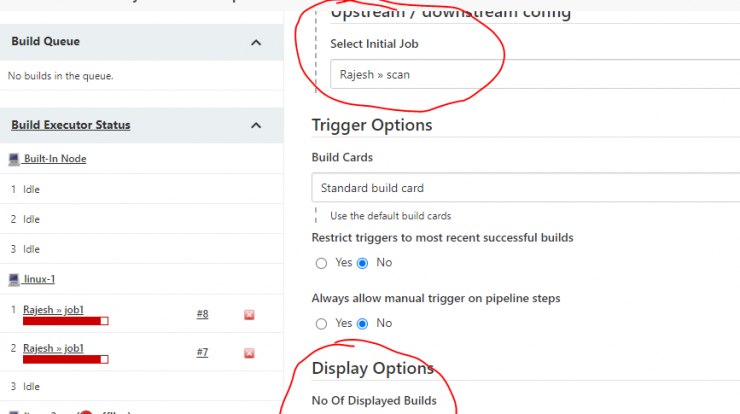The image size is (740, 414).
Task: Open build #7 link
Action: click(x=202, y=352)
